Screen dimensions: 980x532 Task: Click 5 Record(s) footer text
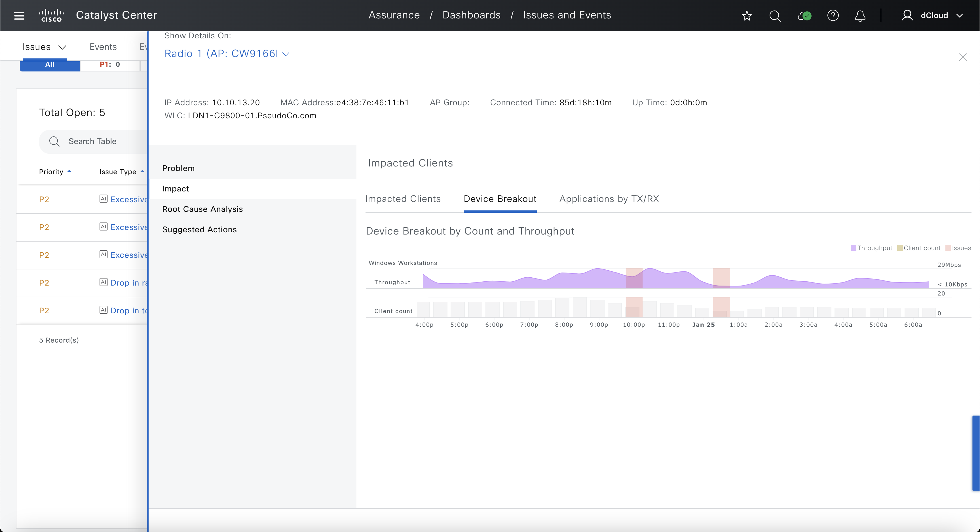tap(59, 340)
